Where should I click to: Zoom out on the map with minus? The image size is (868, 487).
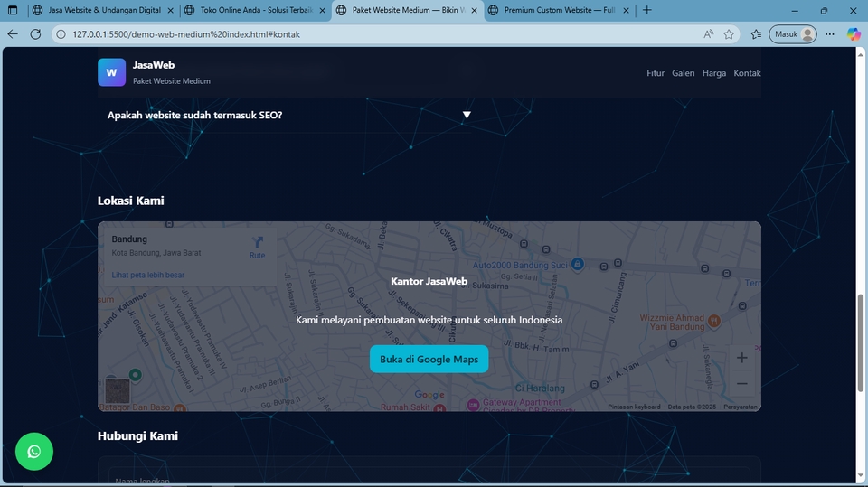[741, 383]
